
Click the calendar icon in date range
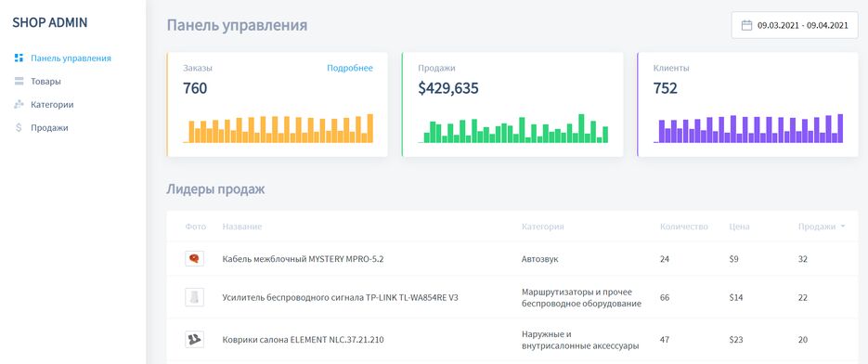tap(746, 25)
